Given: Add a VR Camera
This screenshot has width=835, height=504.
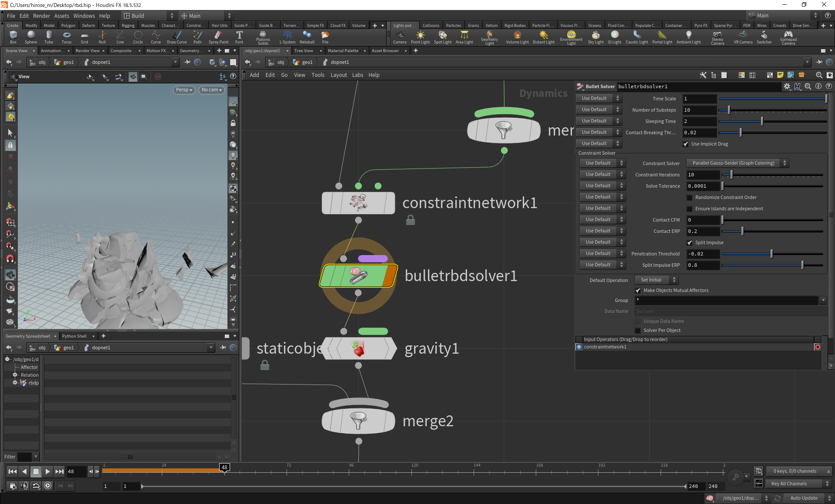Looking at the screenshot, I should pyautogui.click(x=743, y=37).
